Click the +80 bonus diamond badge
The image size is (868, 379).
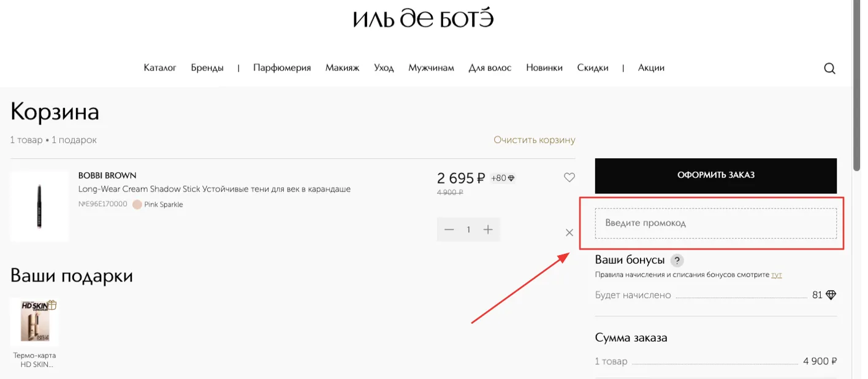point(503,178)
